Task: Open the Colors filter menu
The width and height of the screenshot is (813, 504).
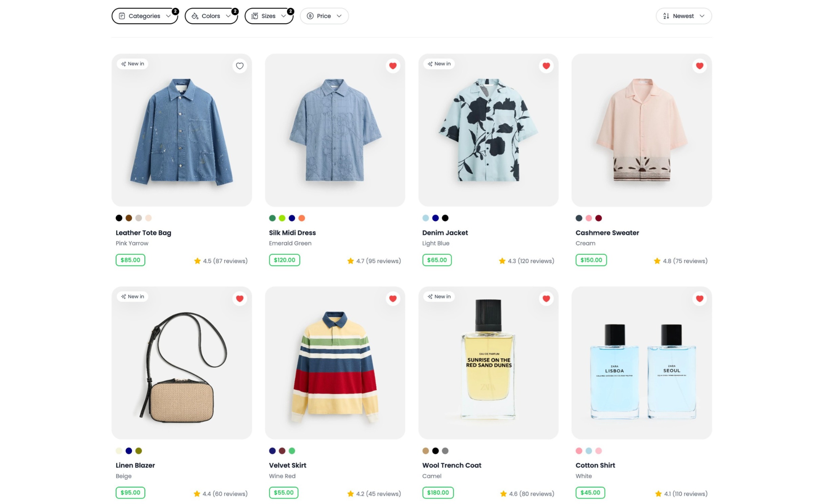Action: point(211,16)
